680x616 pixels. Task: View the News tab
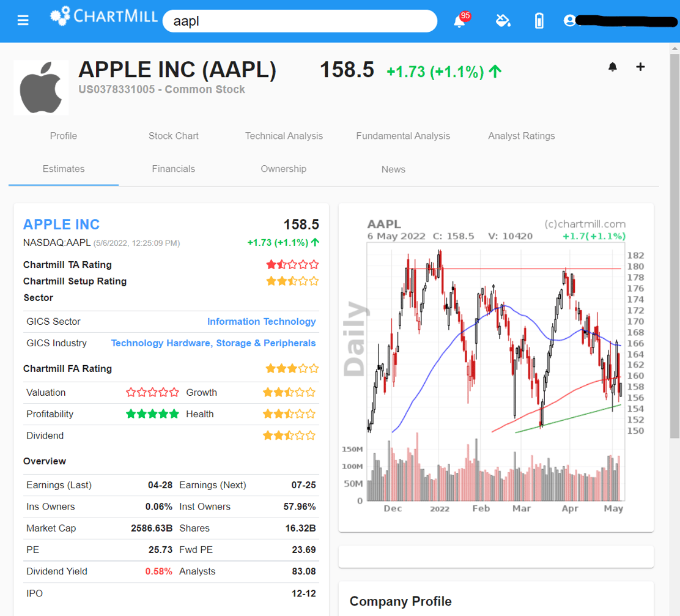click(x=393, y=169)
